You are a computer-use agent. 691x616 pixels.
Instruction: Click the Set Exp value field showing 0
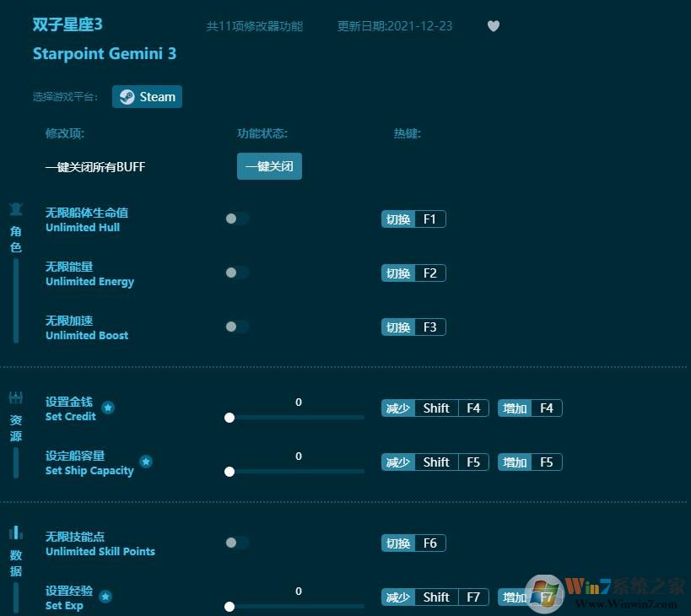pyautogui.click(x=298, y=591)
